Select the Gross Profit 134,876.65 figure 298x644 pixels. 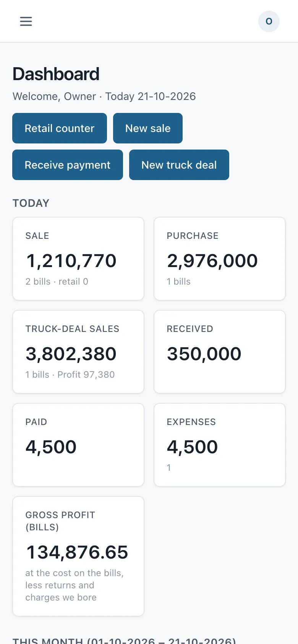[x=77, y=552]
